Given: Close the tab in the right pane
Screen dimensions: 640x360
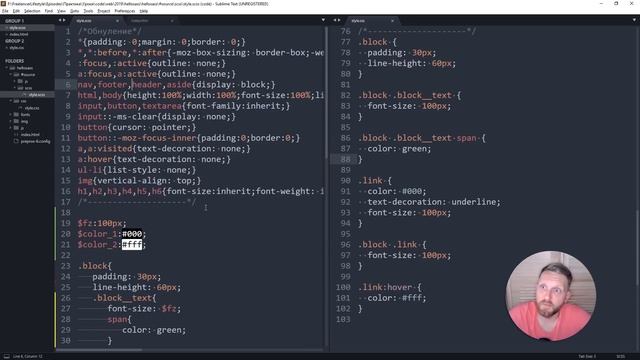Looking at the screenshot, I should pos(392,21).
